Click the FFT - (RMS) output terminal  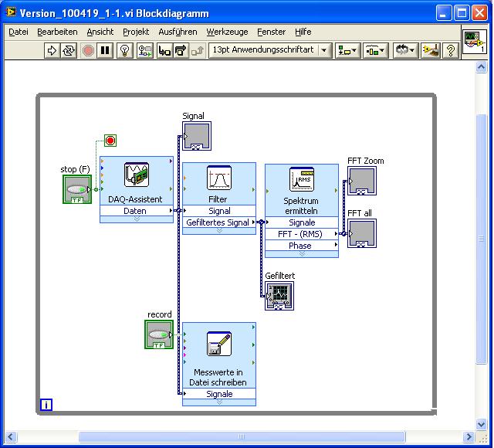tap(302, 234)
